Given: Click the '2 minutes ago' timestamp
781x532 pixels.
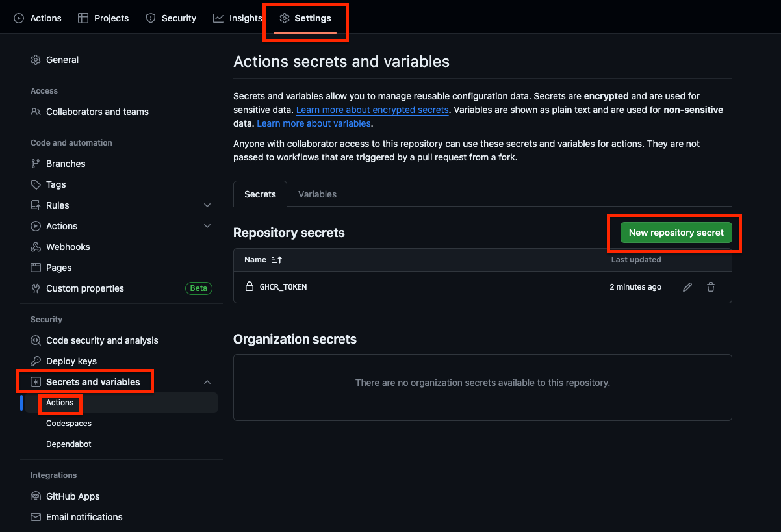Looking at the screenshot, I should coord(635,286).
